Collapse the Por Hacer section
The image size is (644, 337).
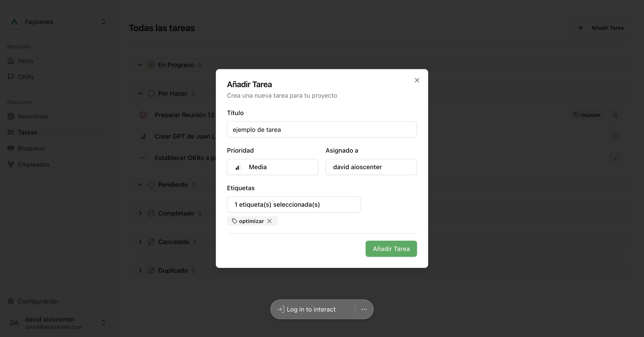140,93
